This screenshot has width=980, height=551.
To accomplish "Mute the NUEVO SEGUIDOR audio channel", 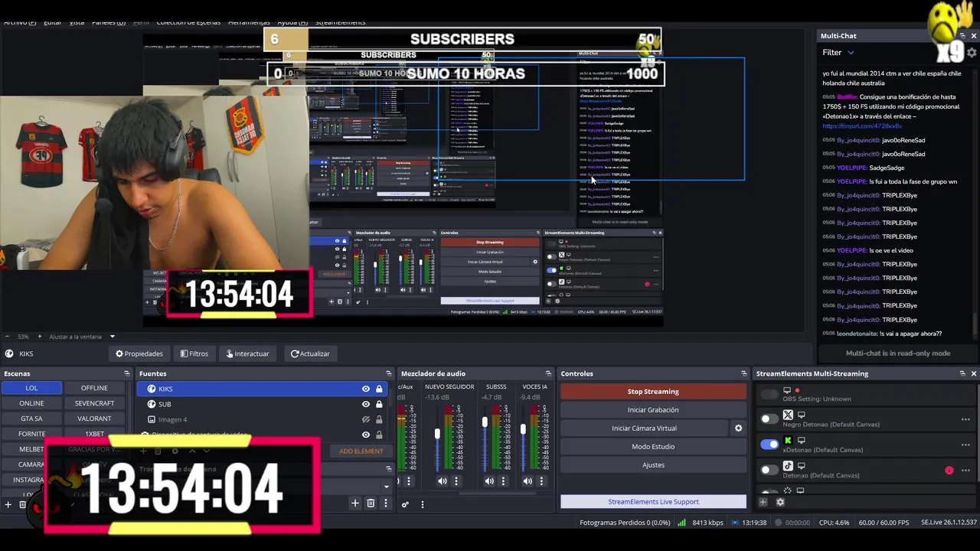I will coord(443,481).
